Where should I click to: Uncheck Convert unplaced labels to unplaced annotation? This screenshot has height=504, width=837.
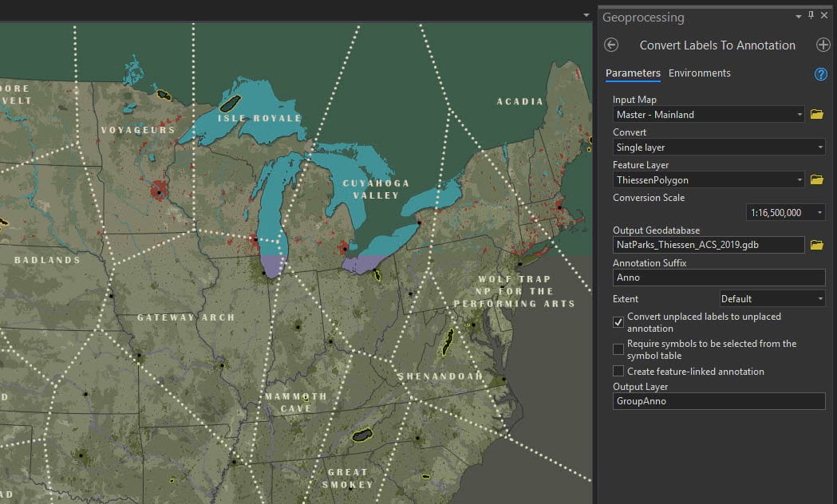(618, 322)
